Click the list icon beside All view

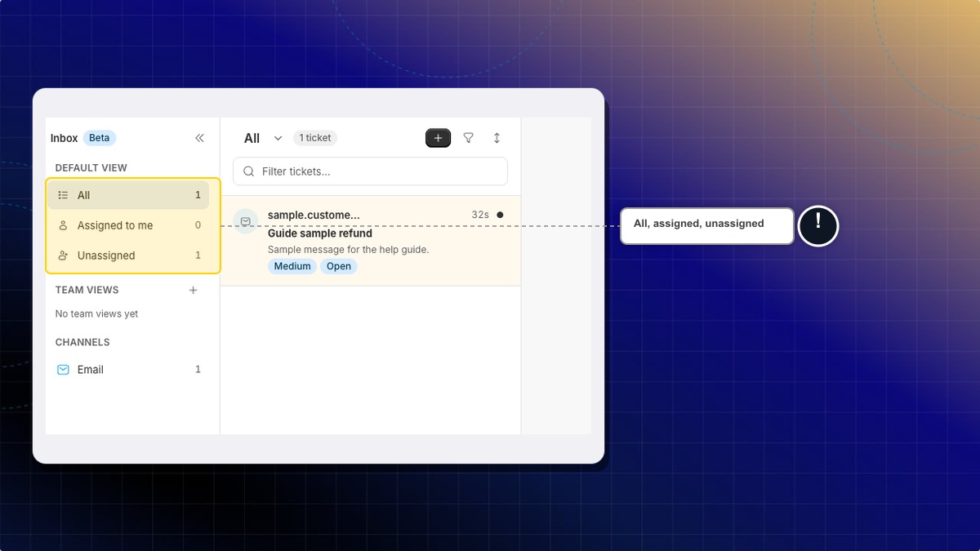coord(63,195)
